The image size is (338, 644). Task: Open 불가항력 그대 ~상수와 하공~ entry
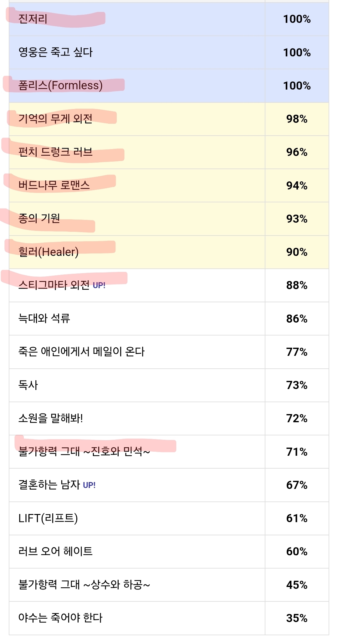point(84,585)
